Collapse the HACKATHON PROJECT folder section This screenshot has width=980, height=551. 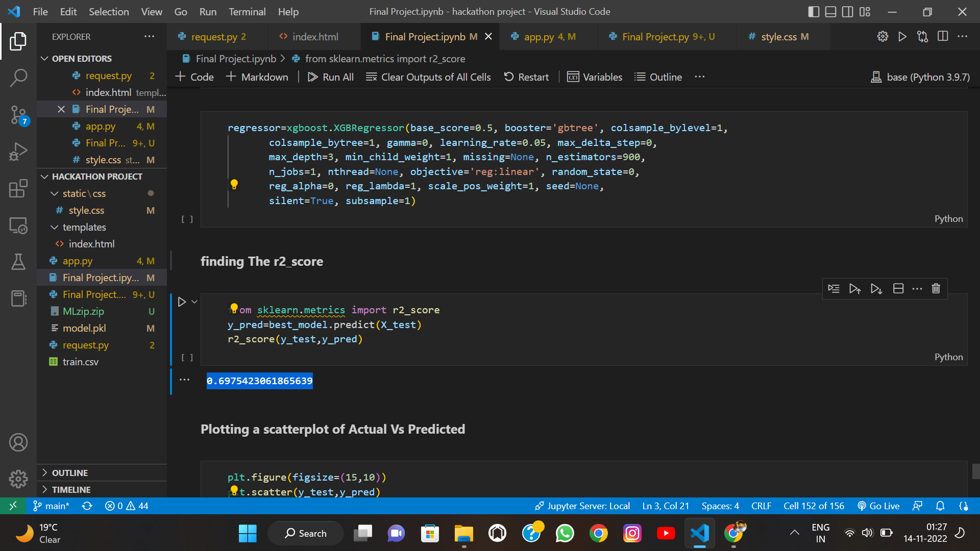[x=45, y=176]
